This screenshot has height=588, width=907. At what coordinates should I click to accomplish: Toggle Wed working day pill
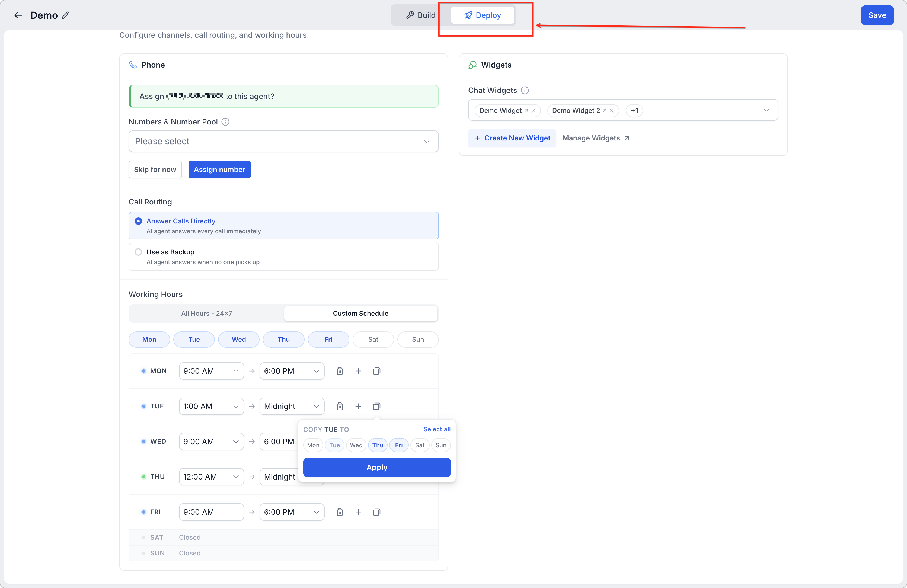239,340
